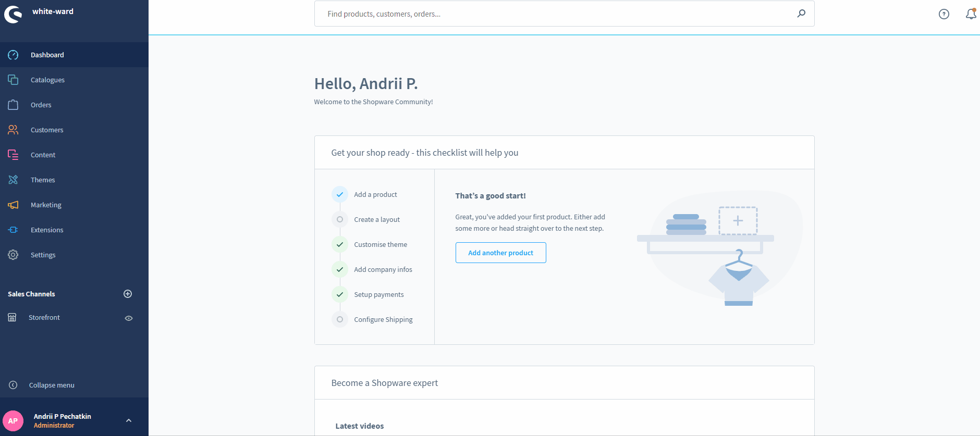Click the Administrator role label
The width and height of the screenshot is (980, 436).
point(54,425)
